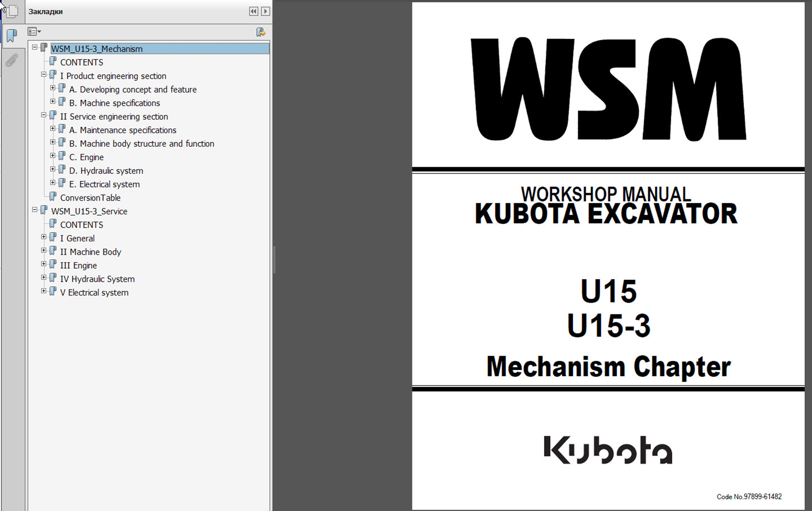Click the Kubota logo on the page
812x511 pixels.
pos(608,450)
